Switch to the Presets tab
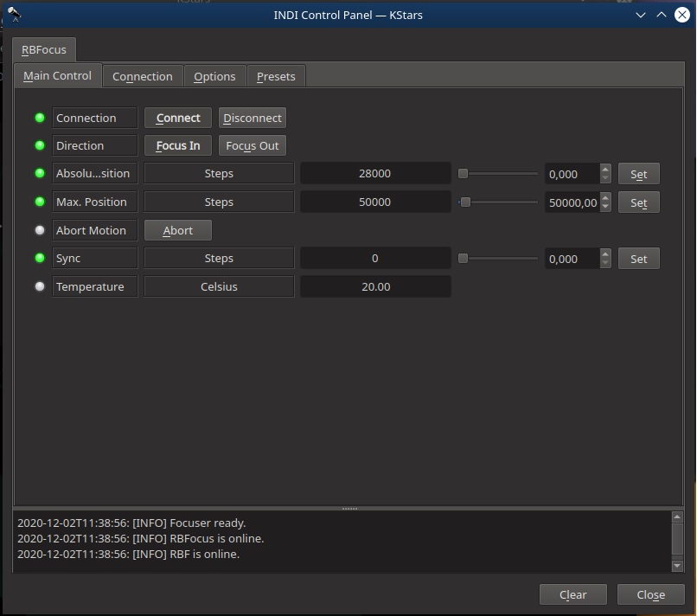Viewport: 697px width, 616px height. (x=276, y=76)
